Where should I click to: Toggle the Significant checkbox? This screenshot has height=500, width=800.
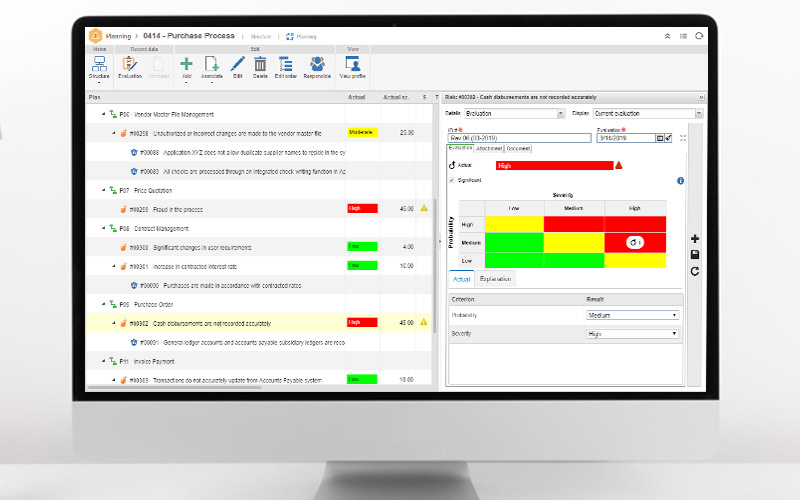click(x=451, y=180)
